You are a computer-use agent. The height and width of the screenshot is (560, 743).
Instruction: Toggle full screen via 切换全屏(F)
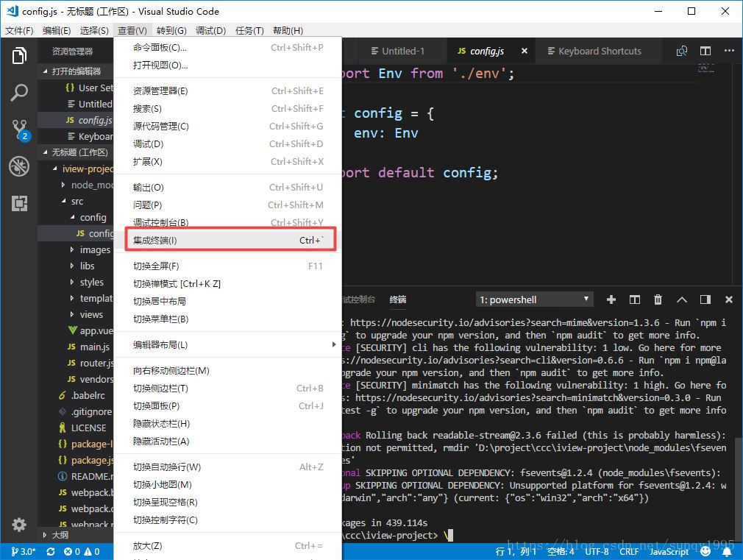156,266
